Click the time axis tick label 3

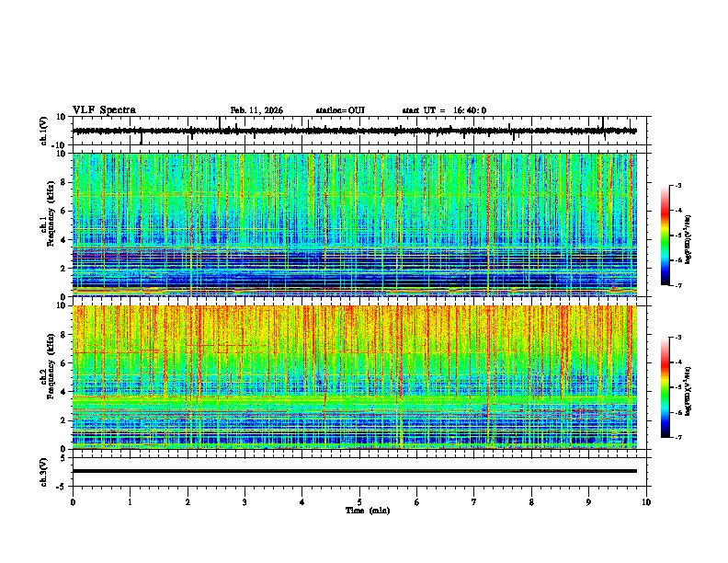pyautogui.click(x=245, y=502)
